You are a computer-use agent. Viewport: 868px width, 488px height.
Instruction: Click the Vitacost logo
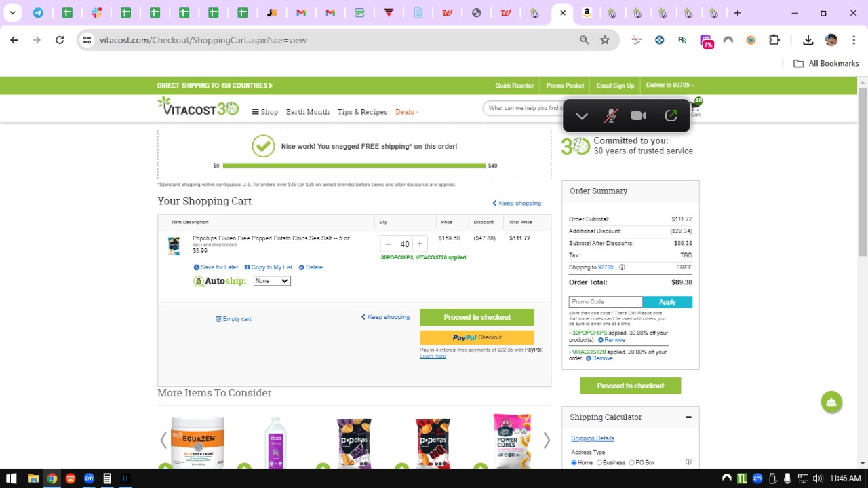point(198,107)
